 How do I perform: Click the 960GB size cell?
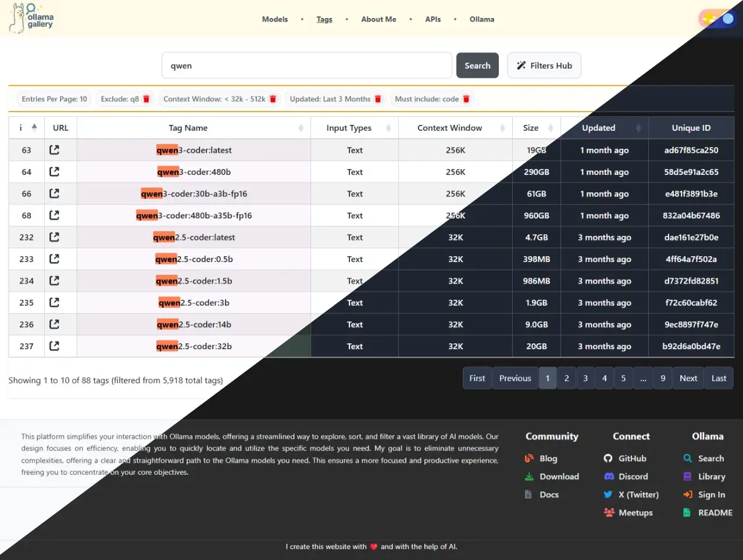click(537, 216)
